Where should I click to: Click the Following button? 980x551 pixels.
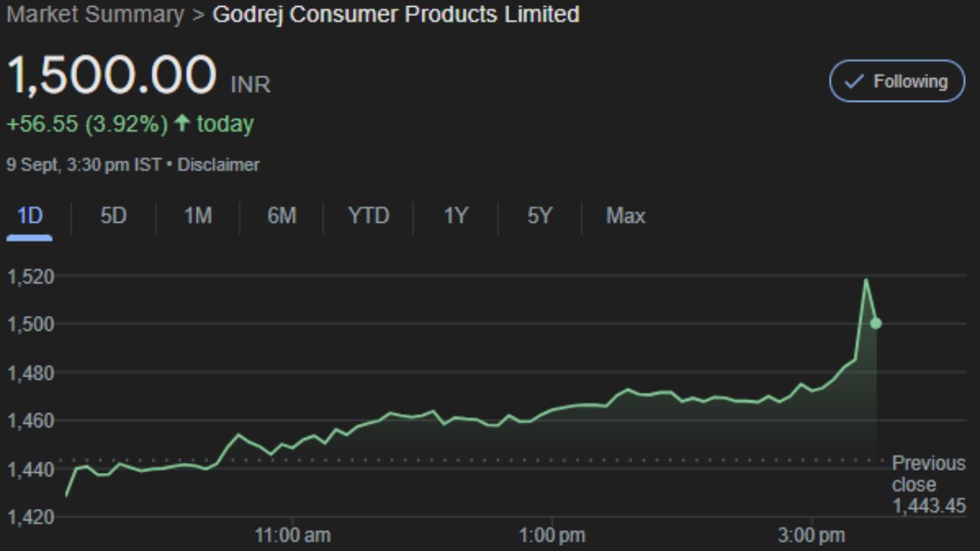[897, 81]
